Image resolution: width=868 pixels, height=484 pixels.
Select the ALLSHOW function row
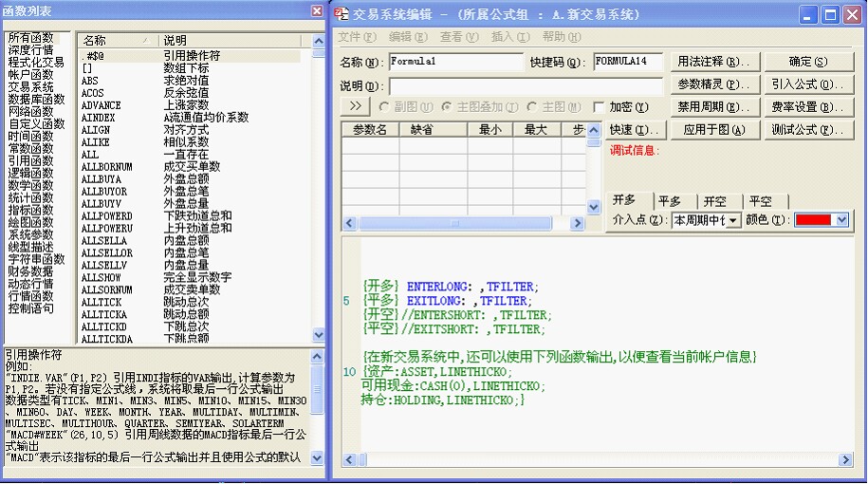click(x=190, y=277)
